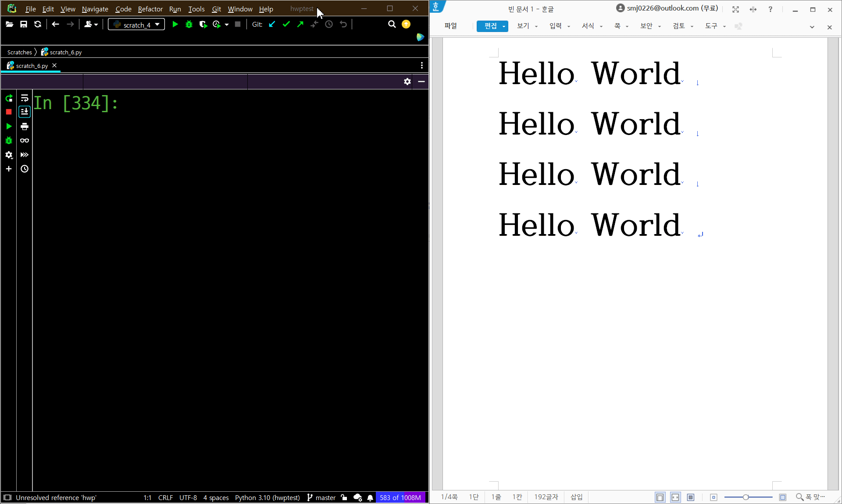Toggle soft-wrap in console

point(25,98)
